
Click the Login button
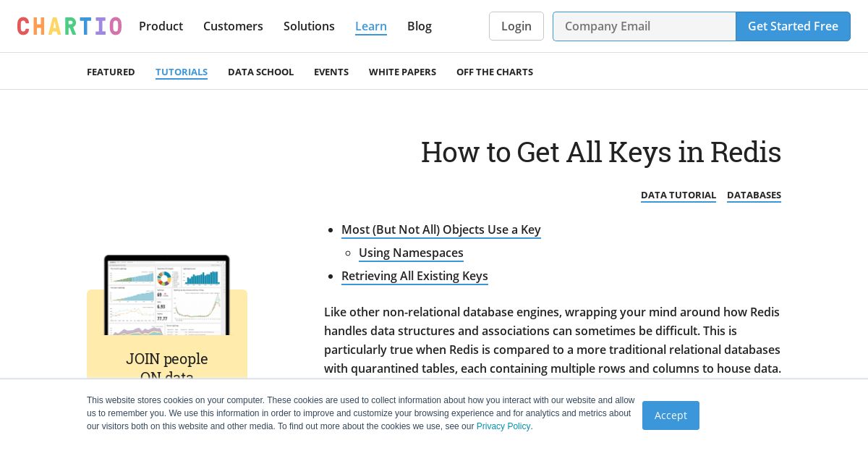click(516, 26)
